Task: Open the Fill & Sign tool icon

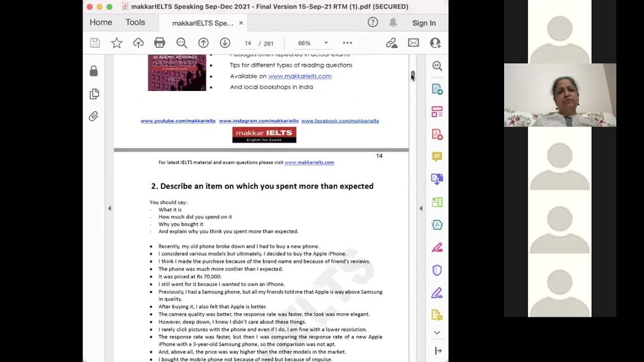Action: 437,293
